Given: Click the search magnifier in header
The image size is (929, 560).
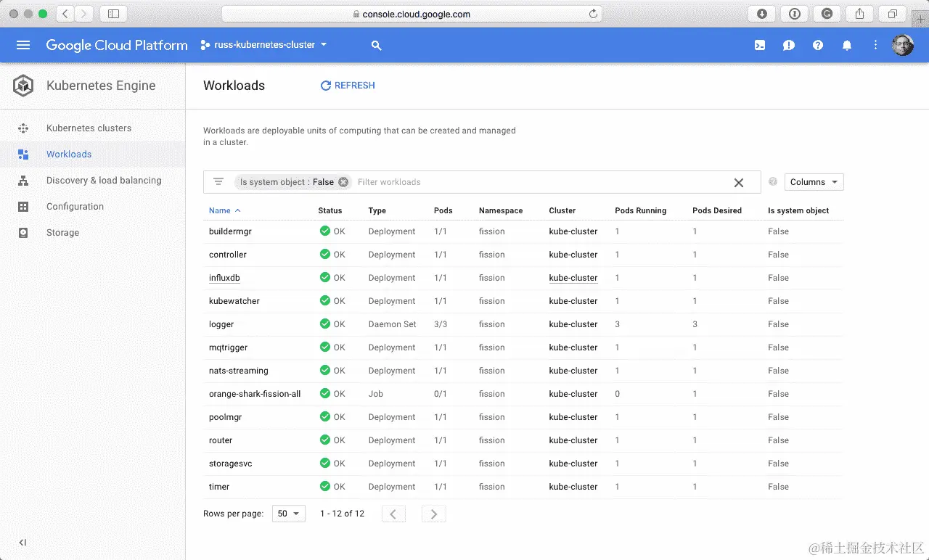Looking at the screenshot, I should pos(376,45).
